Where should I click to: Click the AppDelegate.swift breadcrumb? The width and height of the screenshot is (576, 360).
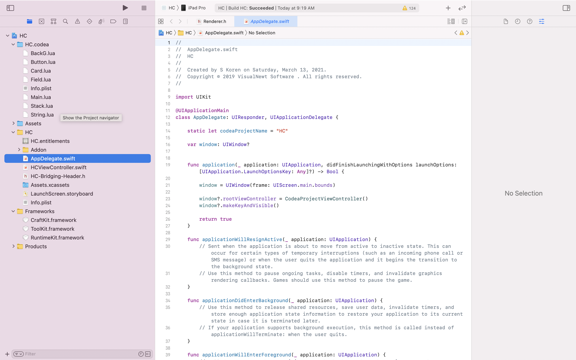(221, 33)
